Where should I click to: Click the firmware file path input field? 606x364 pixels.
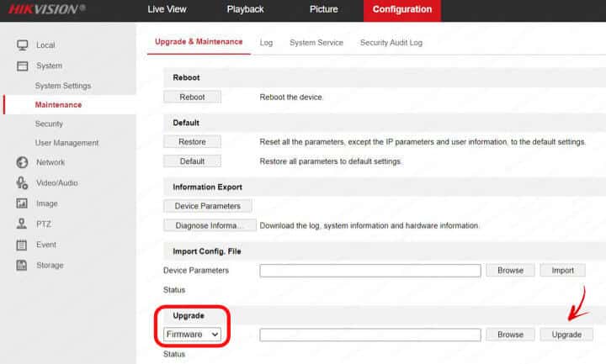click(369, 335)
